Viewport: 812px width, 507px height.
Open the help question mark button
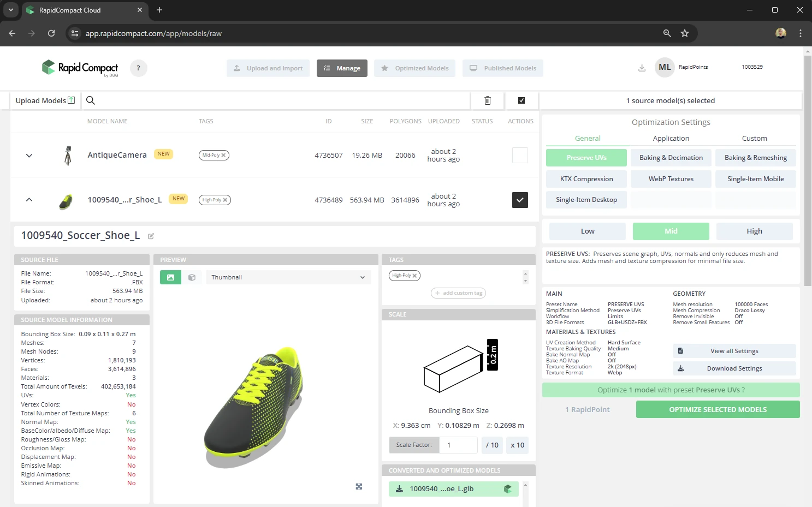pyautogui.click(x=138, y=68)
